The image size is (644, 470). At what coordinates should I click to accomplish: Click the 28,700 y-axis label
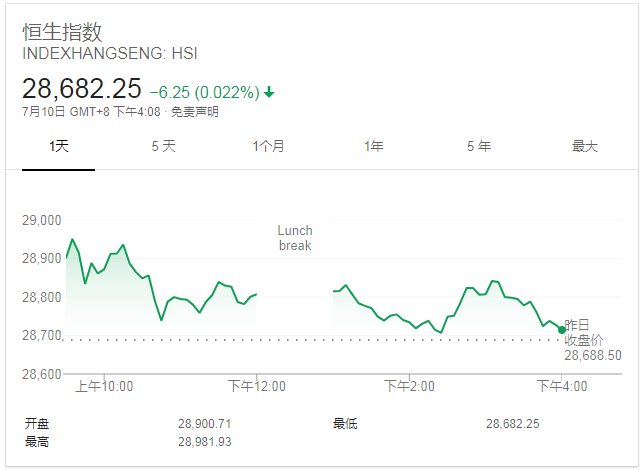click(41, 336)
